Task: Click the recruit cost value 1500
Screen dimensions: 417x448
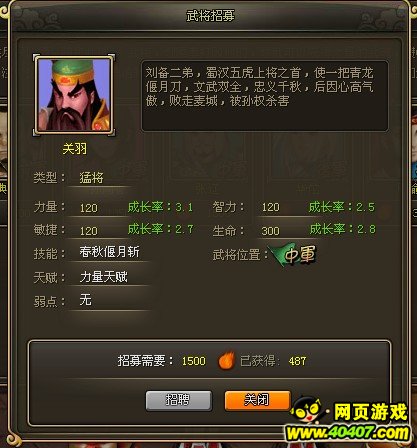Action: point(194,361)
